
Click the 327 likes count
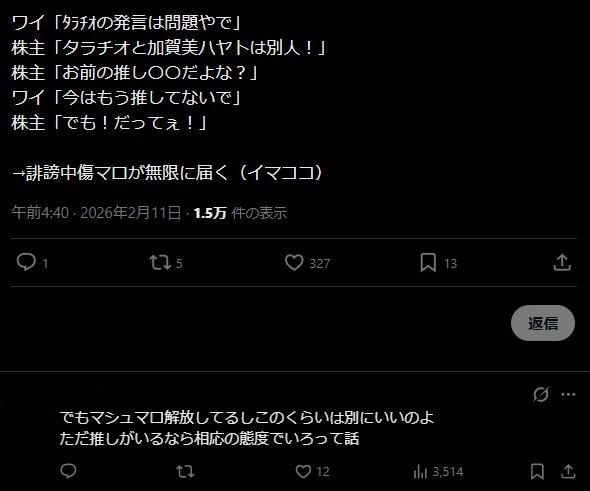coord(319,263)
